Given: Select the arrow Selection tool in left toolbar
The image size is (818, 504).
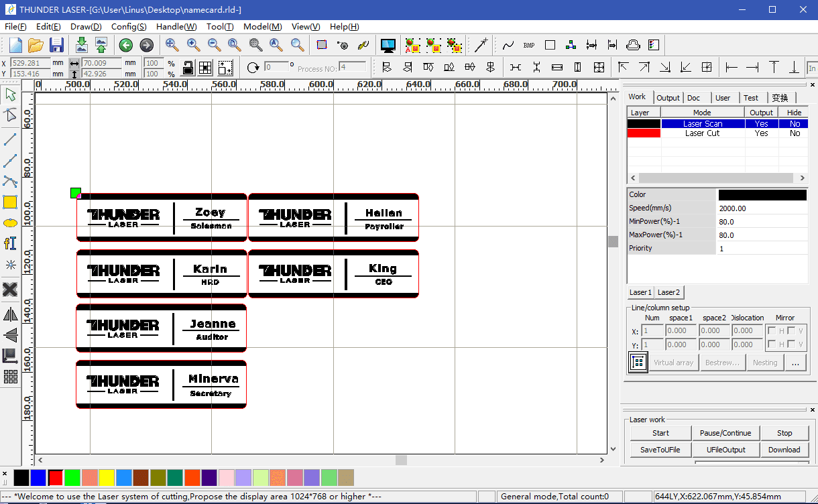Looking at the screenshot, I should [x=10, y=94].
